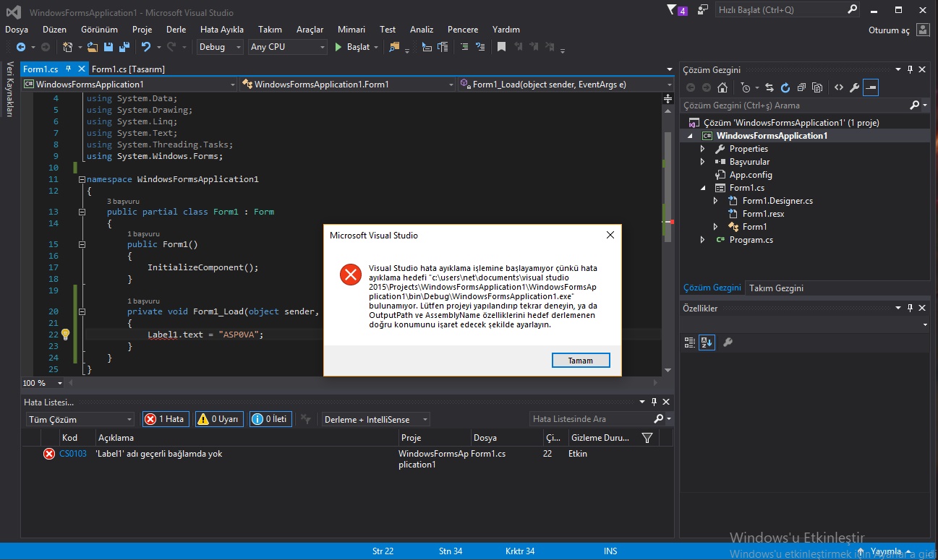Click Tamam in the error dialog
The image size is (938, 560).
point(580,360)
